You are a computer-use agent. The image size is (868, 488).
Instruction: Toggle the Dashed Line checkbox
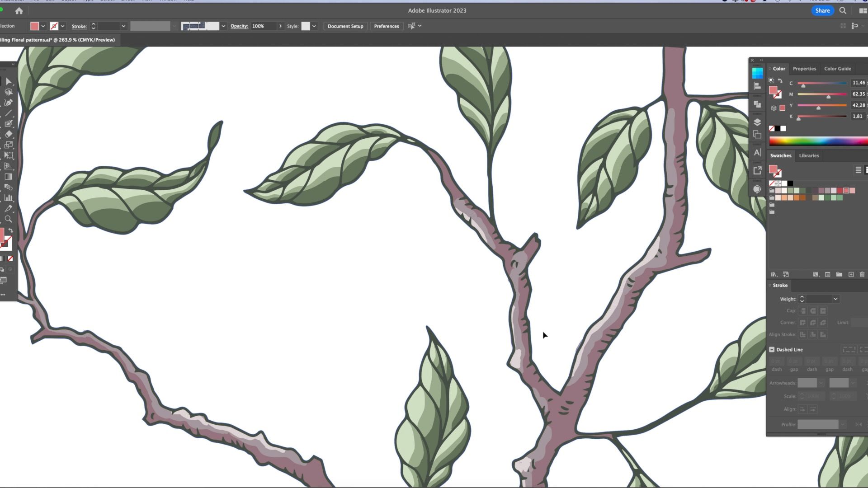tap(772, 349)
